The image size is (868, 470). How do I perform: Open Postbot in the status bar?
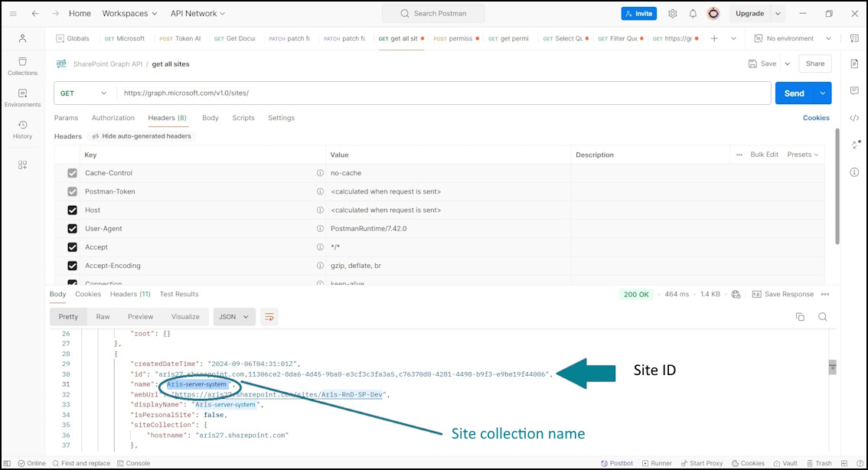pos(617,463)
